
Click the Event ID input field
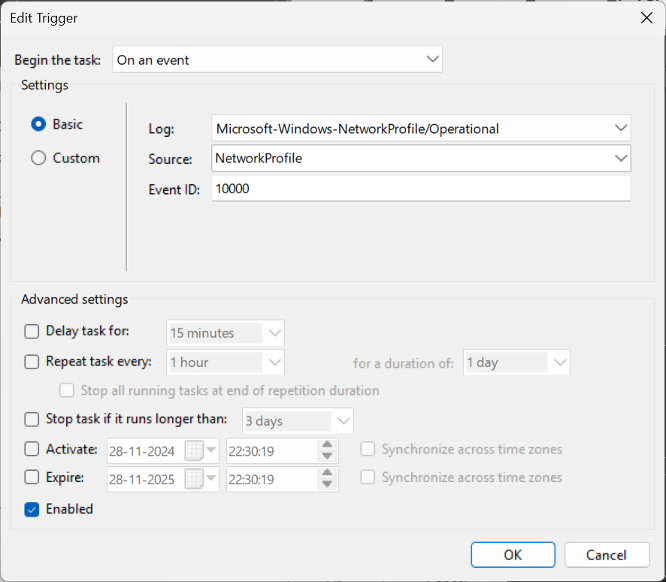[x=421, y=188]
